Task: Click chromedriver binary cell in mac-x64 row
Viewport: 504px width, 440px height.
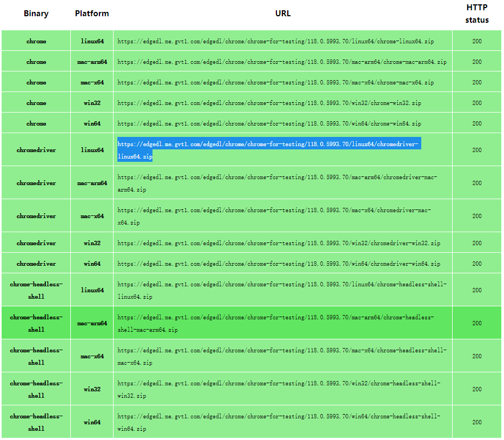Action: pos(36,216)
